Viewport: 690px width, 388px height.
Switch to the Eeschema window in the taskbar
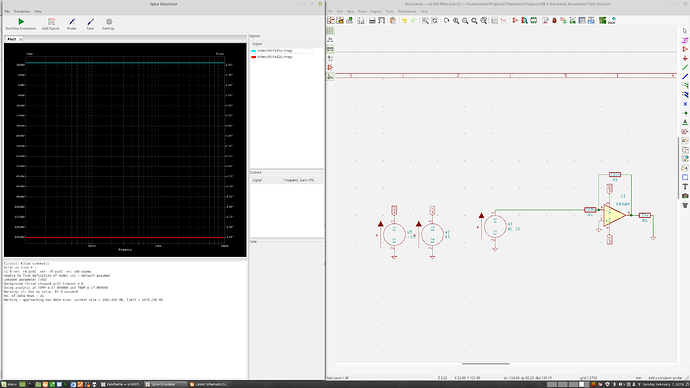(121, 384)
